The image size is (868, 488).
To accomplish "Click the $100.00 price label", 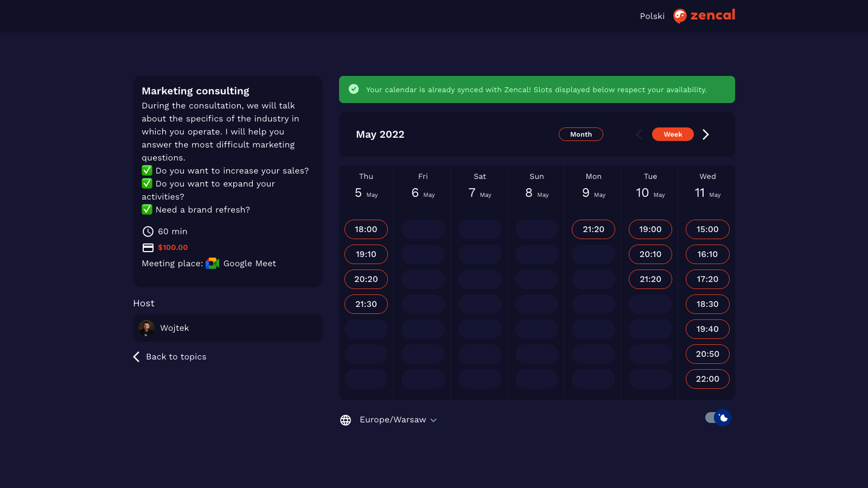I will point(173,248).
